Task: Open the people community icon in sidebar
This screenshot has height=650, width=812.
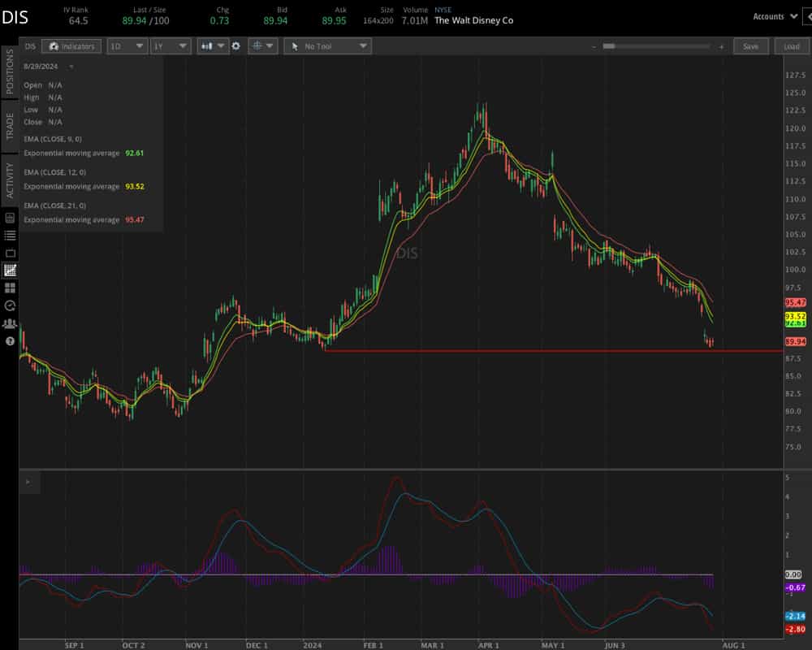Action: tap(10, 323)
